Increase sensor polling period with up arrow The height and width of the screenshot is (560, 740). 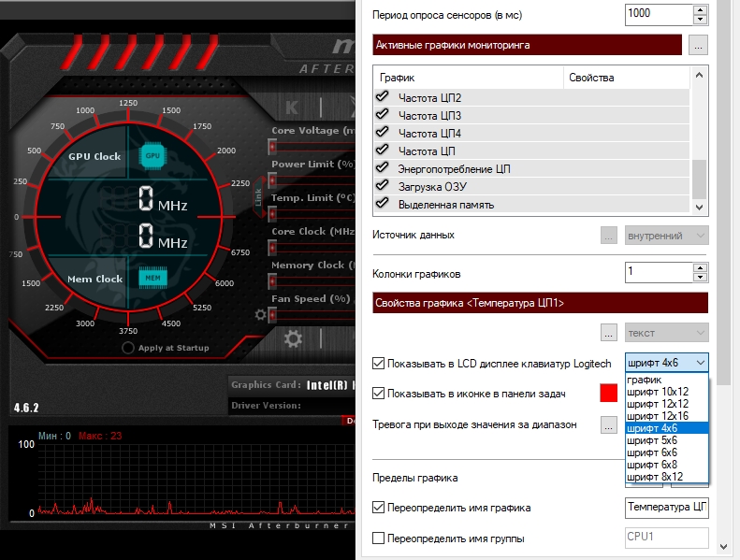701,10
